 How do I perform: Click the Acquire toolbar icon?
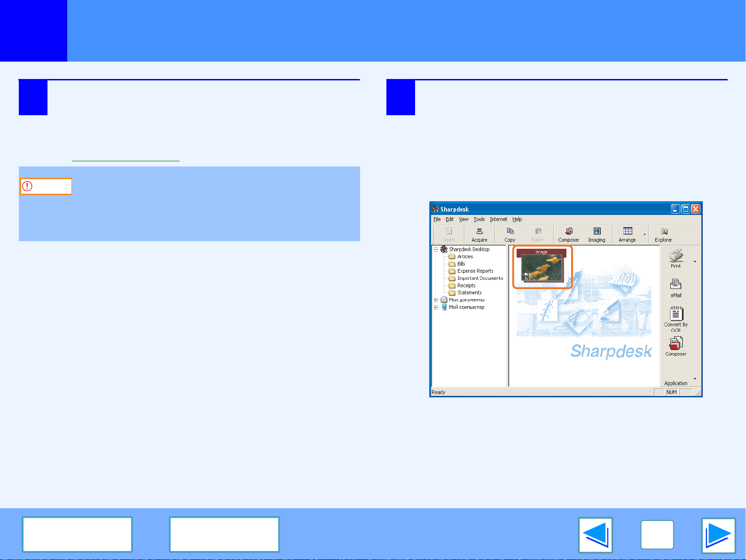coord(479,234)
